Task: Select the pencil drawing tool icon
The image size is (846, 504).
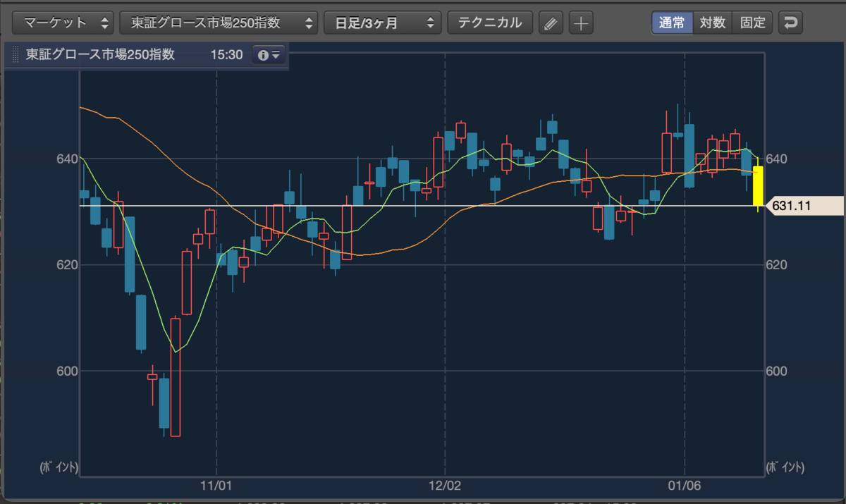Action: click(x=551, y=23)
